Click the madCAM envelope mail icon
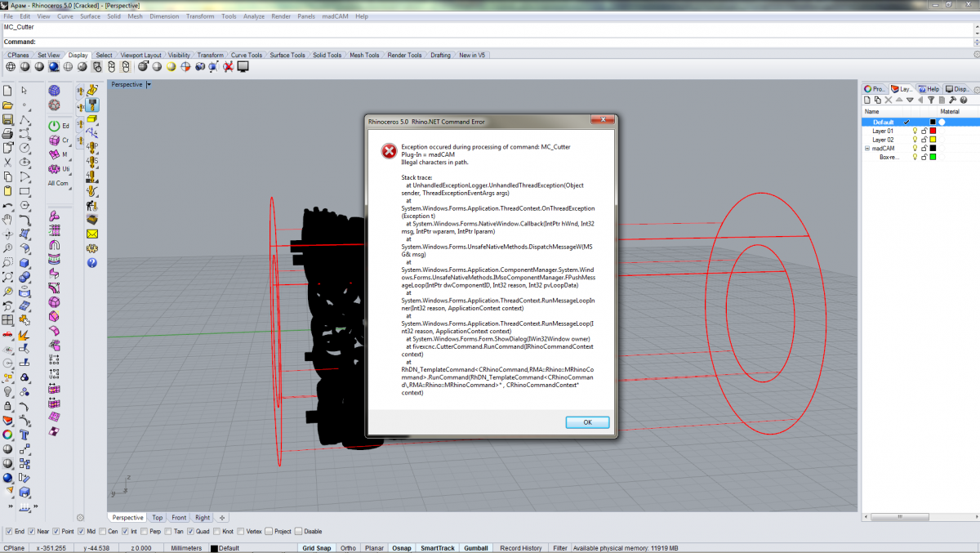Screen dimensions: 980x553 pos(92,234)
